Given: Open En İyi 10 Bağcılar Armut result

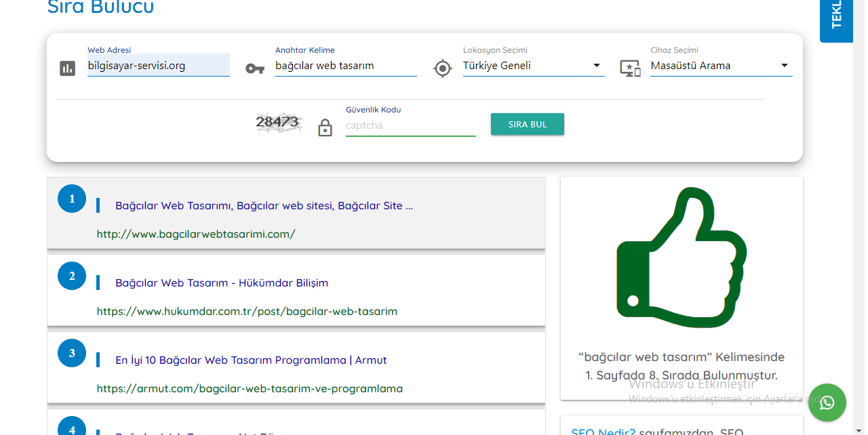Looking at the screenshot, I should (x=251, y=360).
